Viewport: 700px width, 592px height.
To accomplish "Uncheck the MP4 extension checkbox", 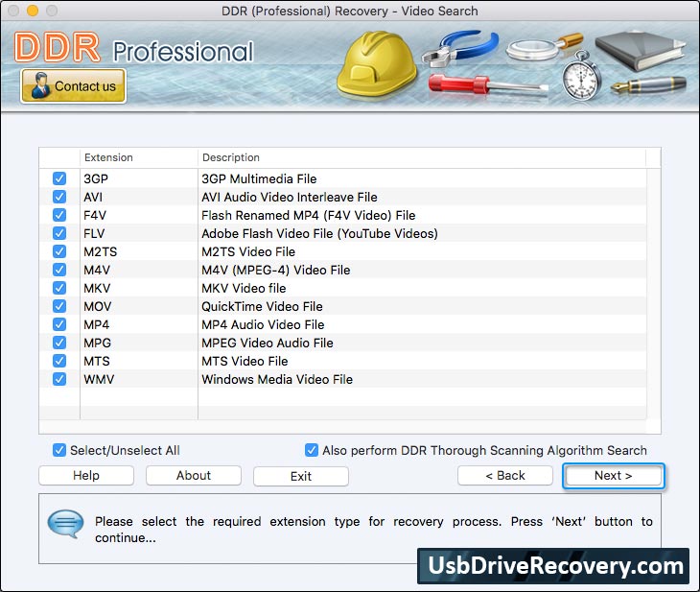I will [x=59, y=324].
